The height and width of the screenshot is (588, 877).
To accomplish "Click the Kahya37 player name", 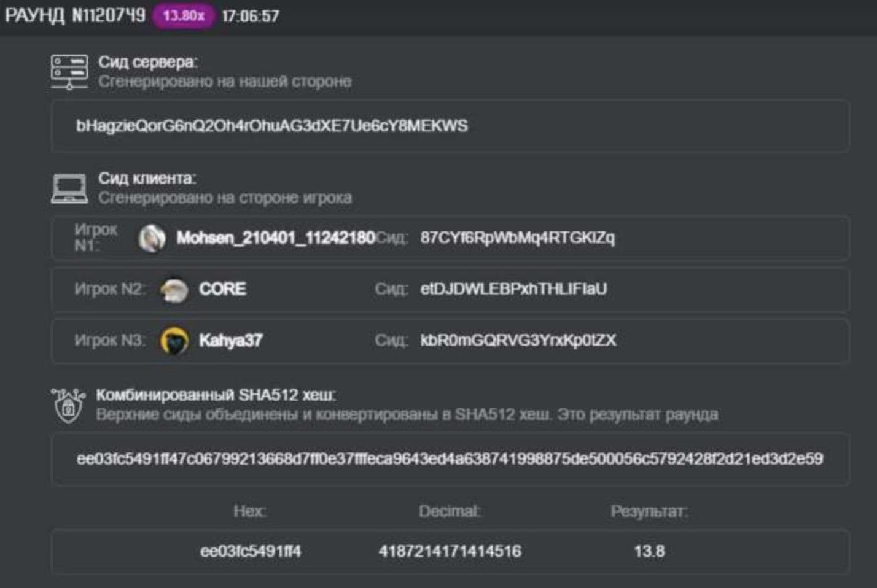I will [x=230, y=340].
